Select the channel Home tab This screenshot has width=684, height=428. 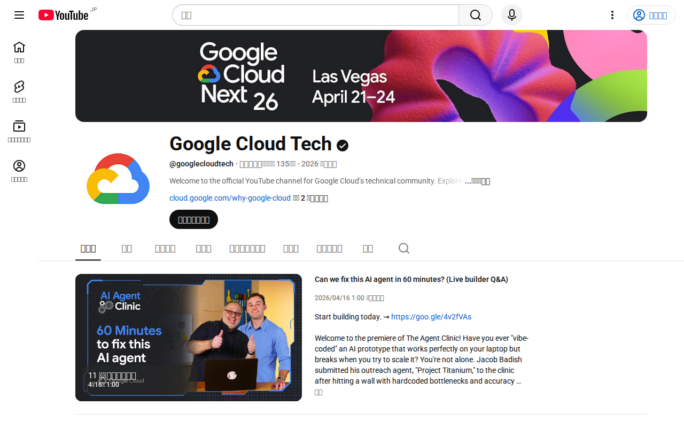click(x=88, y=248)
